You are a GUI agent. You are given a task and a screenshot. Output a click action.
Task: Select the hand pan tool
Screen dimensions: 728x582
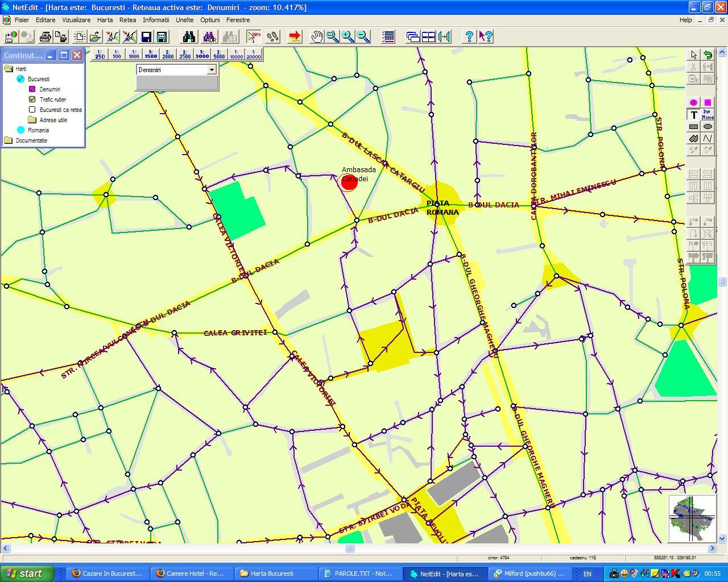pos(317,37)
